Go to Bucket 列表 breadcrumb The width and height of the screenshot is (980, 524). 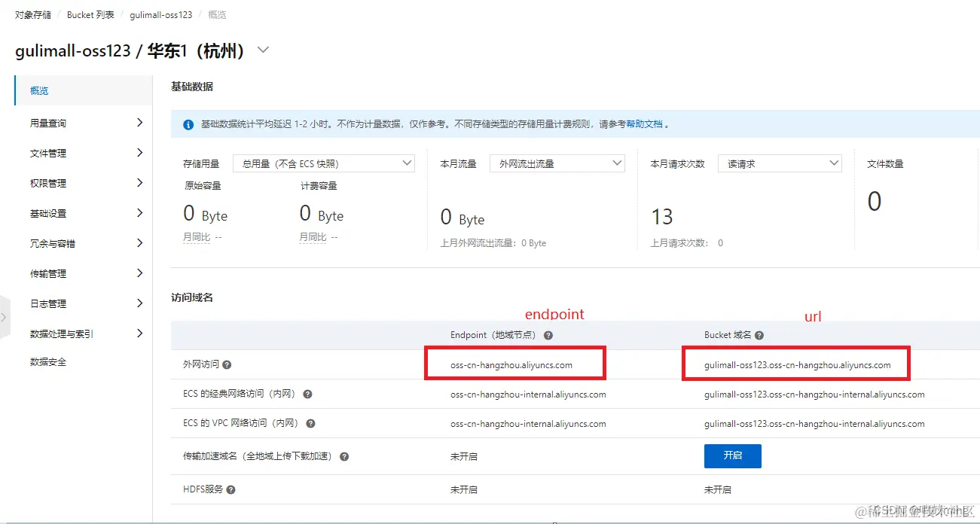90,15
